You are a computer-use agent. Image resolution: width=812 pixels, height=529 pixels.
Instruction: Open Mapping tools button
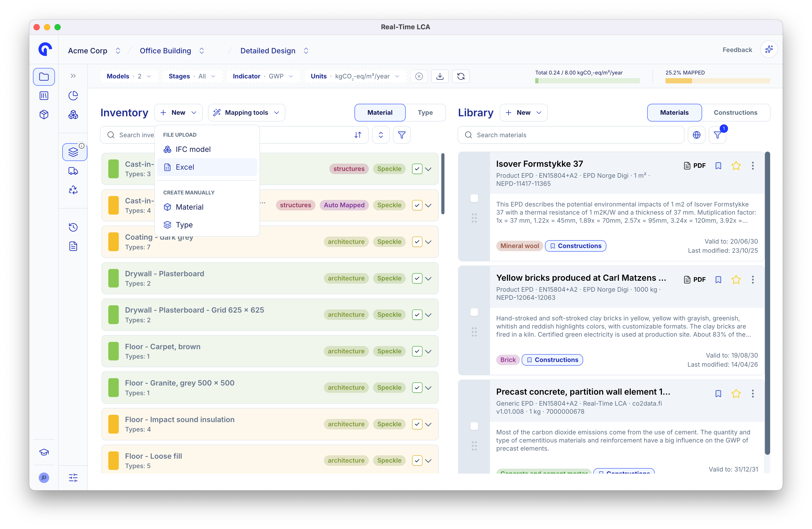click(x=246, y=112)
